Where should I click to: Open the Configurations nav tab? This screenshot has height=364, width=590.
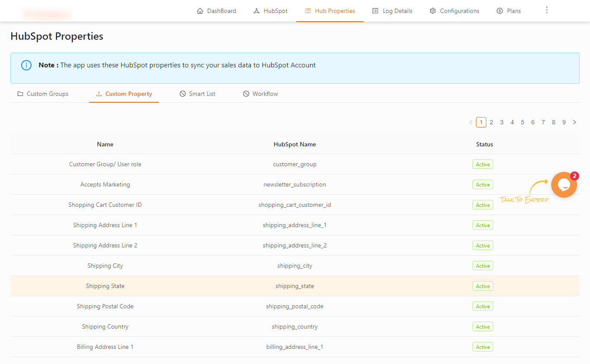pos(454,11)
